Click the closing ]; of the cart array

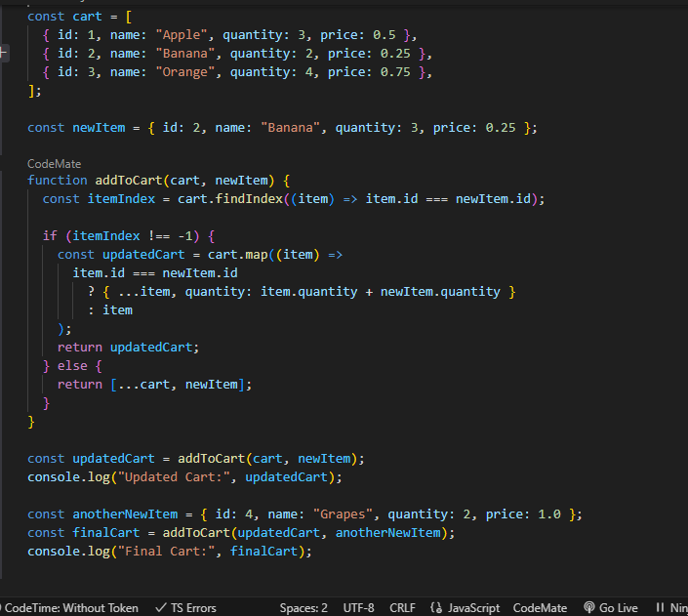pyautogui.click(x=34, y=91)
